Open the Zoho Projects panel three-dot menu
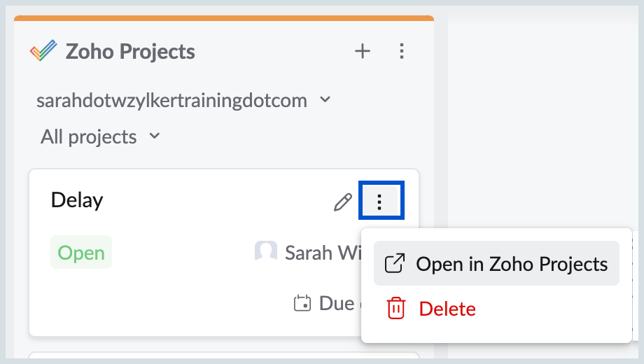The height and width of the screenshot is (364, 644). pos(401,51)
